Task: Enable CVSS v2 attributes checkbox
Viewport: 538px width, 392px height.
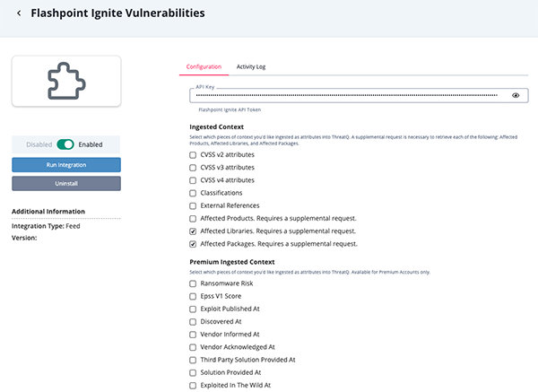Action: pyautogui.click(x=193, y=155)
